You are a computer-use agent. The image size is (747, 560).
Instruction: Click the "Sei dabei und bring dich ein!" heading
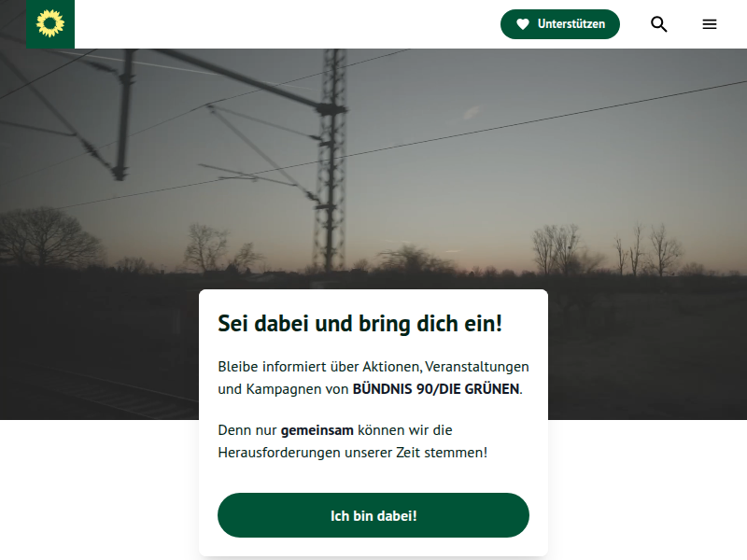point(360,323)
